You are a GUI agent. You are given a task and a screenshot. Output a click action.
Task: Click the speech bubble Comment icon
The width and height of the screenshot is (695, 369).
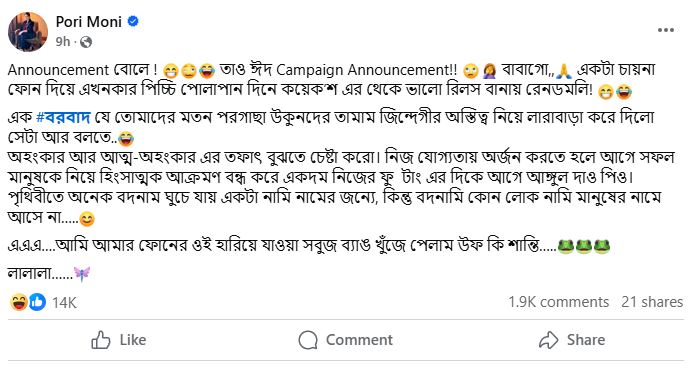[308, 340]
